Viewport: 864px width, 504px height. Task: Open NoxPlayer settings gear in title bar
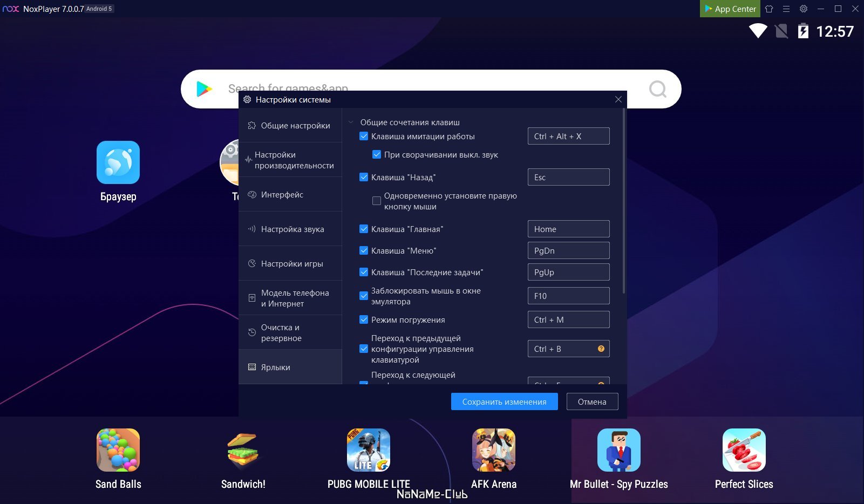pyautogui.click(x=804, y=9)
